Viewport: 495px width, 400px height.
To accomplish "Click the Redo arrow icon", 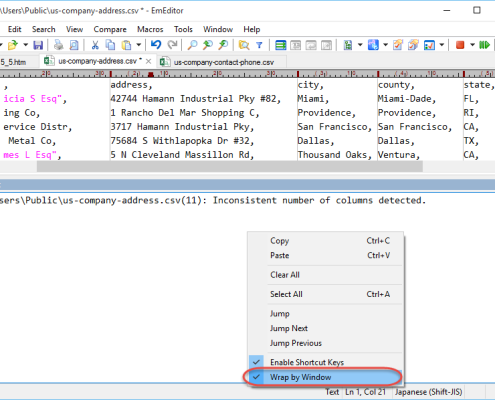I will tap(172, 45).
